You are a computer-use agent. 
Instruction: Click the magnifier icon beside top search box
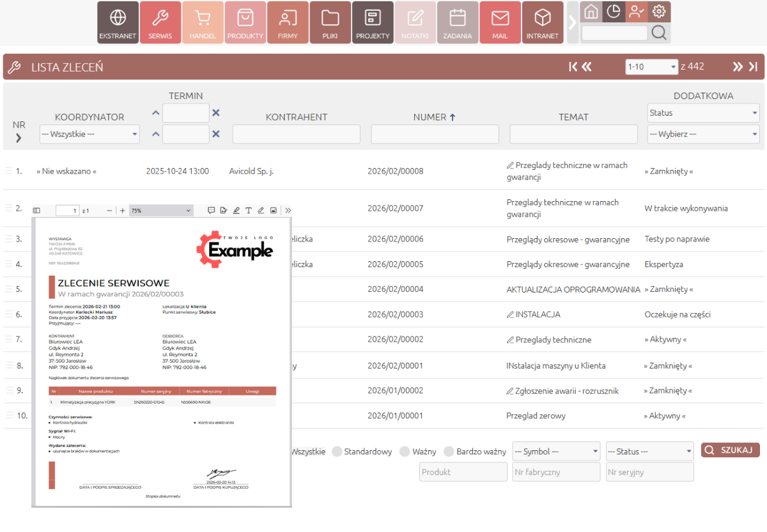[x=658, y=33]
